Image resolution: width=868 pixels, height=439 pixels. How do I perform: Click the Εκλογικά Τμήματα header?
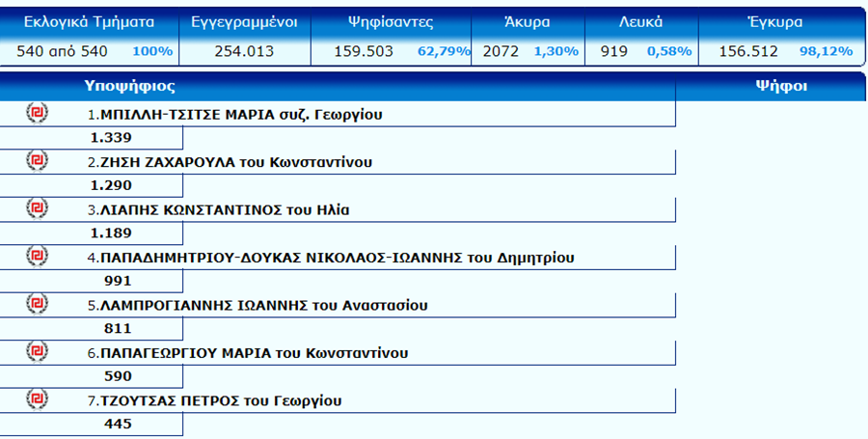click(89, 23)
